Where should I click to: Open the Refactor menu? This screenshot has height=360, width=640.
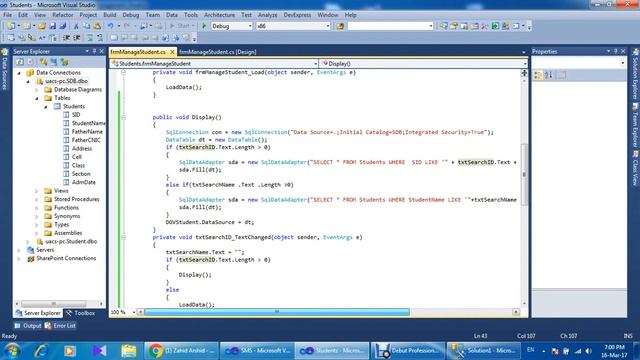pyautogui.click(x=62, y=15)
